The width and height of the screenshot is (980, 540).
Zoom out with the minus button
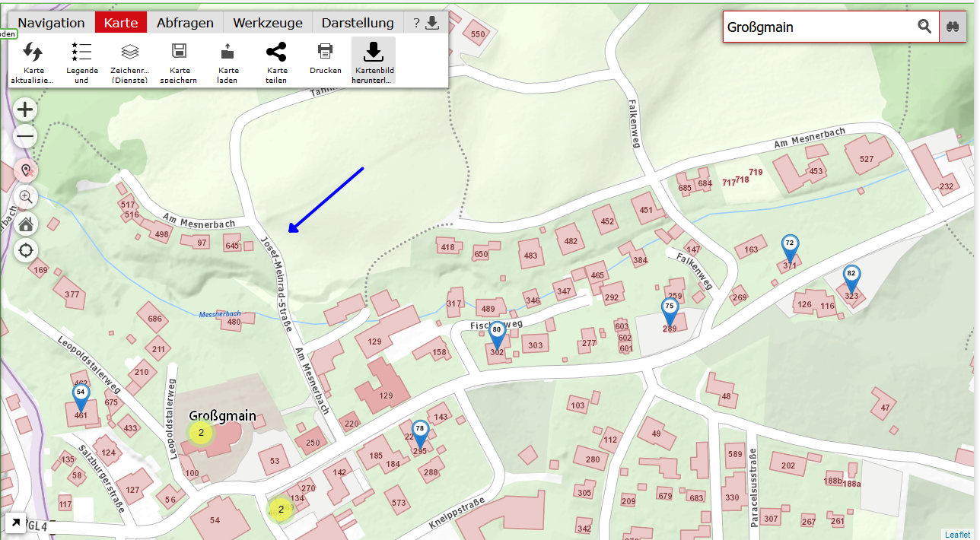tap(26, 137)
